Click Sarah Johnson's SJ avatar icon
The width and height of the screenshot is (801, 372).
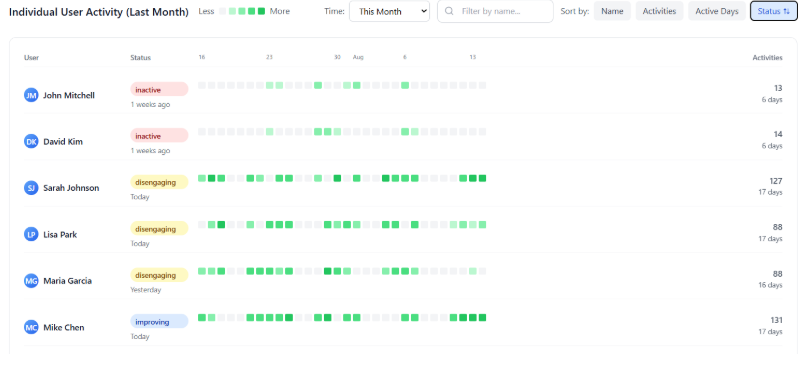pyautogui.click(x=31, y=188)
